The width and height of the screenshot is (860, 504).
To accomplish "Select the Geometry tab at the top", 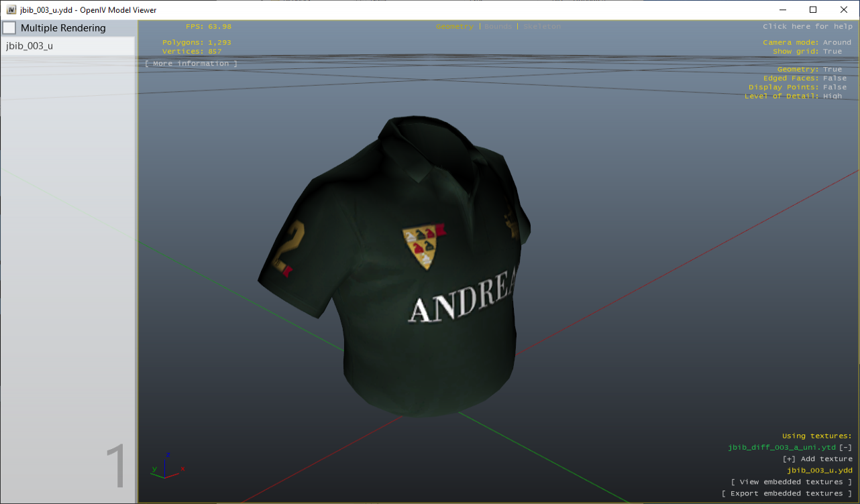I will pyautogui.click(x=454, y=26).
